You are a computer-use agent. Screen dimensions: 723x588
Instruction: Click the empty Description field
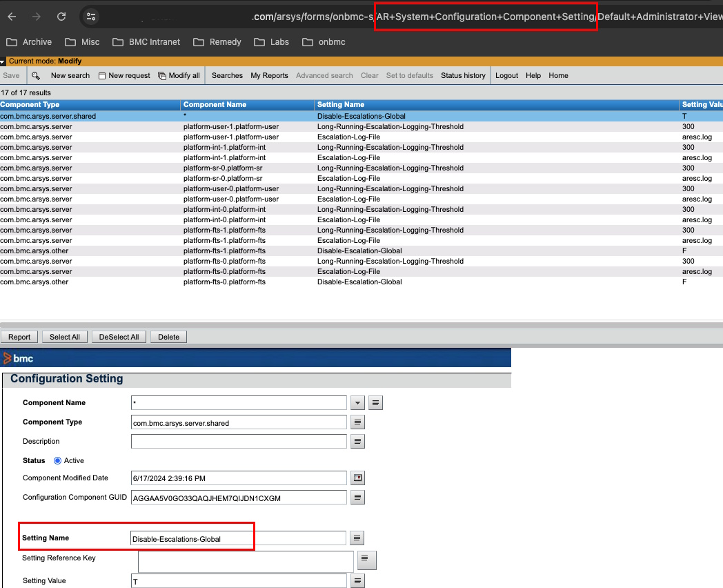pyautogui.click(x=239, y=442)
